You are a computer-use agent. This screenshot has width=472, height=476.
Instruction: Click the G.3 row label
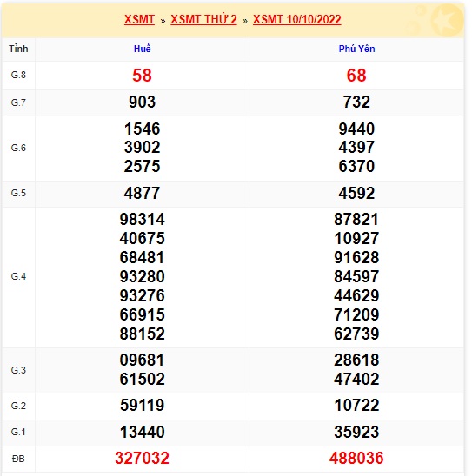click(18, 370)
